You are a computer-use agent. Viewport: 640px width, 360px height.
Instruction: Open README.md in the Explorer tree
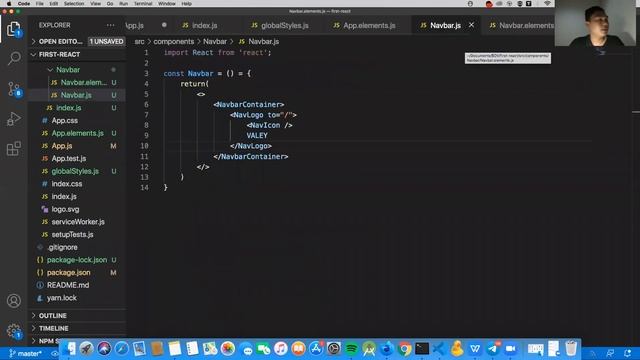point(68,285)
